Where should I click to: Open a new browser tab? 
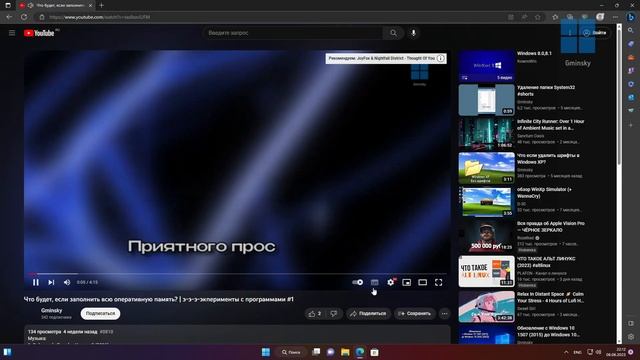click(x=102, y=5)
